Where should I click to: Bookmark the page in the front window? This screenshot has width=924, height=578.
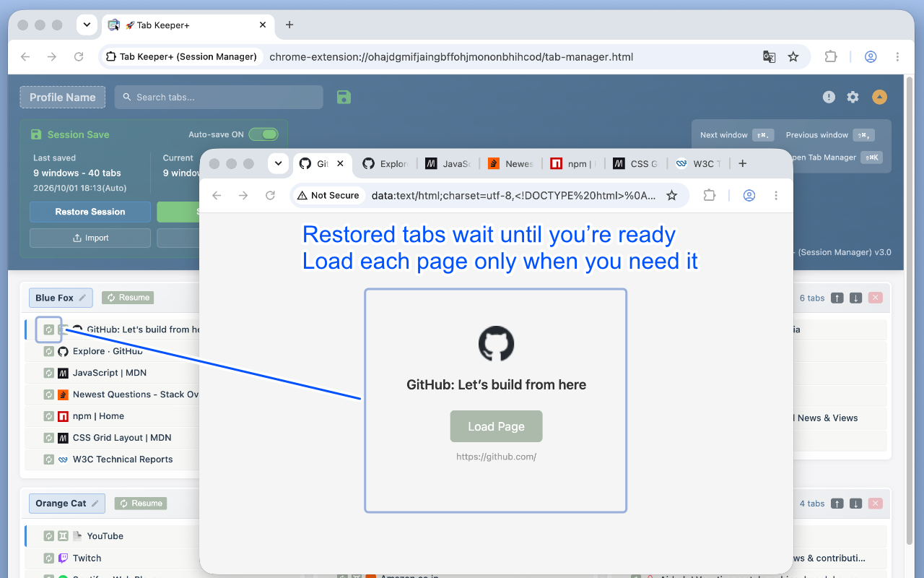(x=671, y=195)
